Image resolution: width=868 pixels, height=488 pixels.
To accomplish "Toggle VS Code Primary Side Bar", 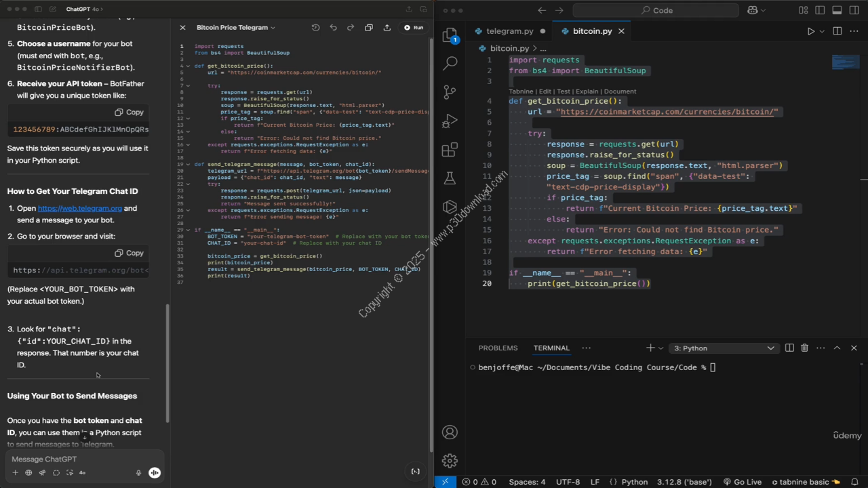I will (820, 10).
